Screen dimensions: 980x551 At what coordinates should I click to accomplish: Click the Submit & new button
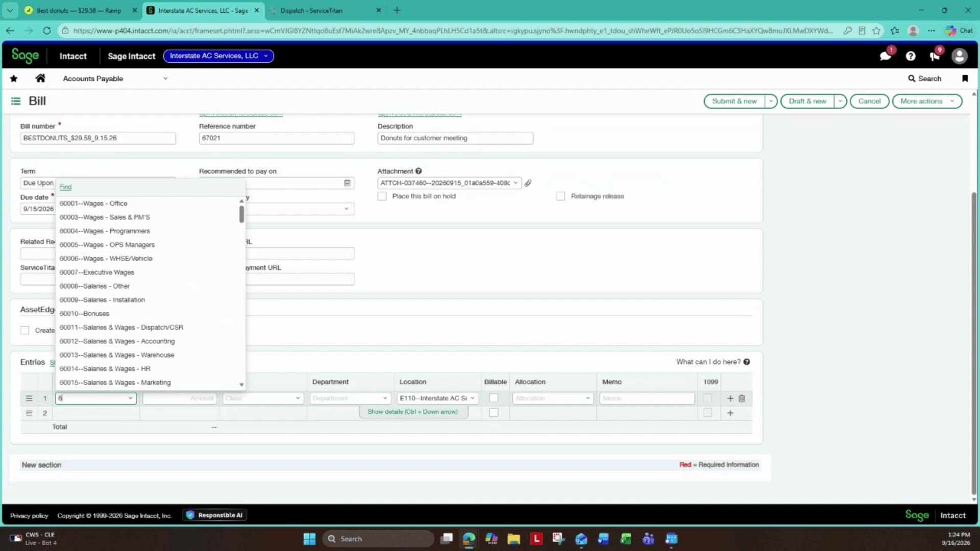[x=734, y=102]
